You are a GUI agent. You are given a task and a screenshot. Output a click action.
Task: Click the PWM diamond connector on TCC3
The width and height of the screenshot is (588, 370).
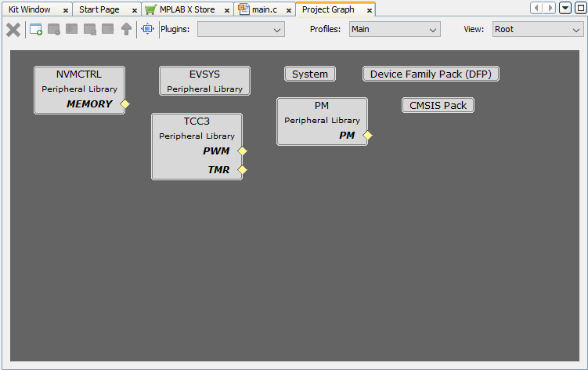point(242,151)
